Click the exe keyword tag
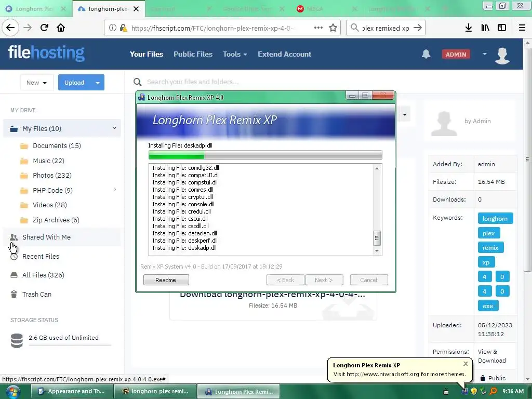The width and height of the screenshot is (532, 399). click(x=488, y=305)
